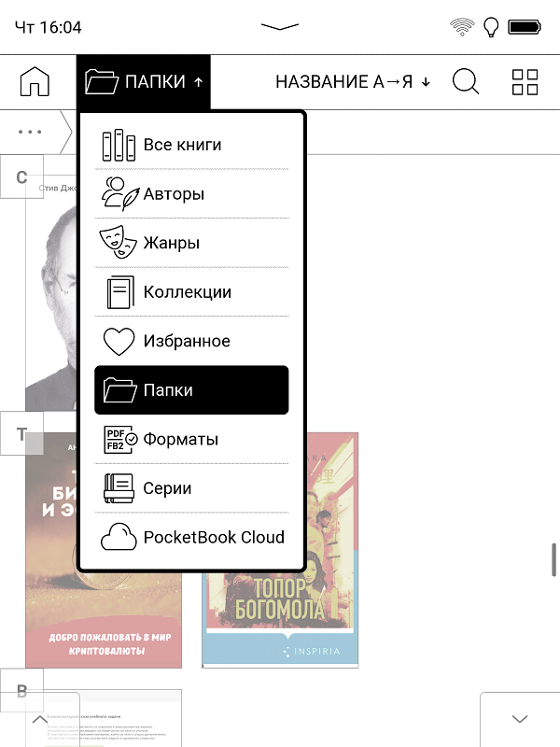Open the search magnifier icon
This screenshot has width=560, height=747.
(x=465, y=81)
